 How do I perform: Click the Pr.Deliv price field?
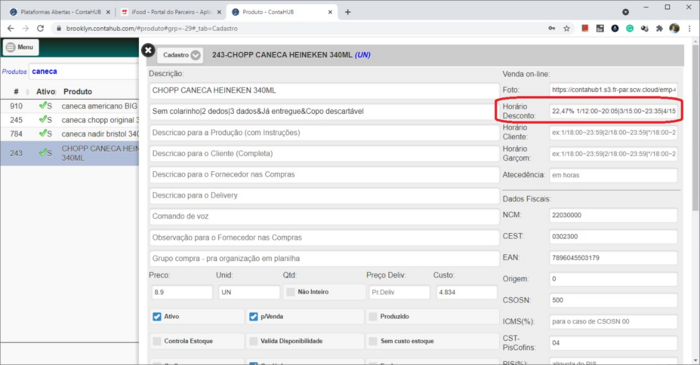(399, 292)
